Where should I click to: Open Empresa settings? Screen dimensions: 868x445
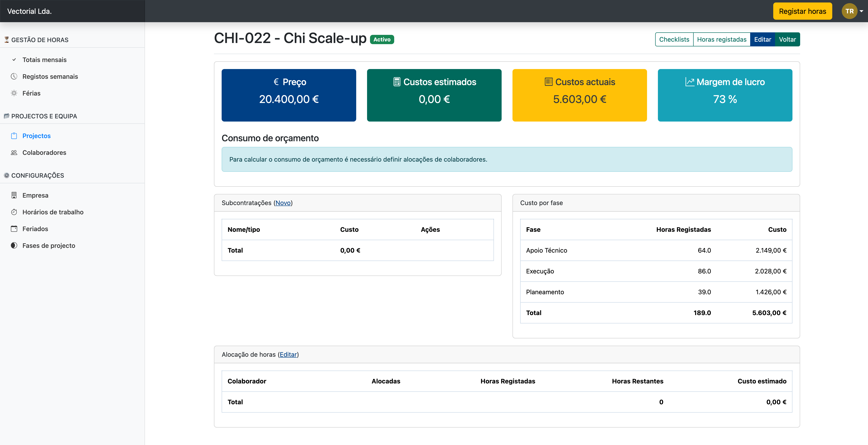[35, 195]
